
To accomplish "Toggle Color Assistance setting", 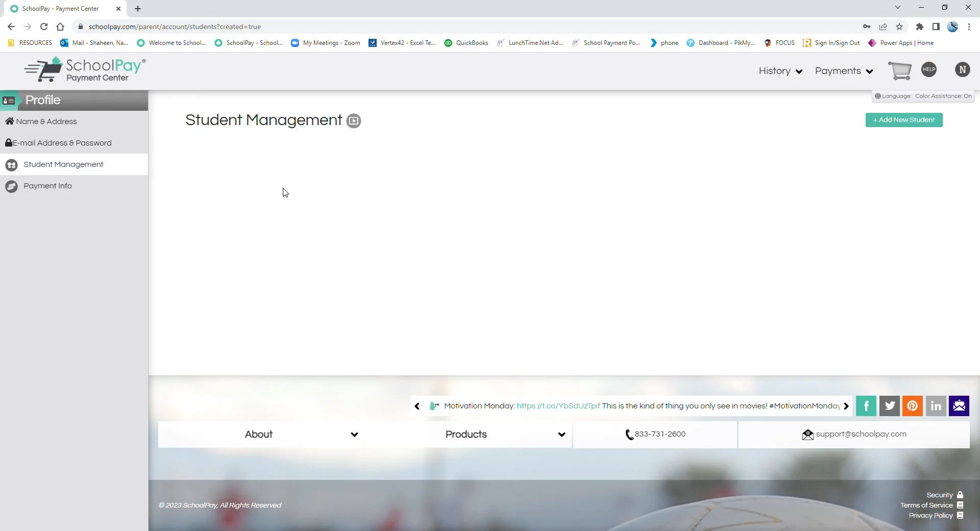I will click(x=943, y=96).
